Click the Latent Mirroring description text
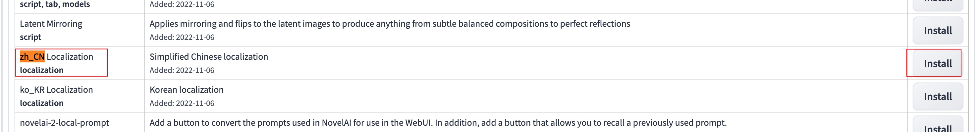Screen dimensions: 980x132 point(390,24)
